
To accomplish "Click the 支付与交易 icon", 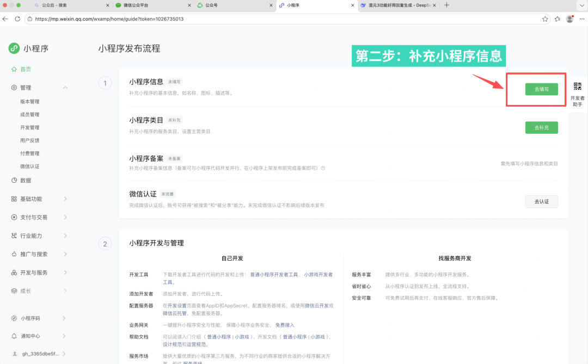I will pyautogui.click(x=14, y=217).
